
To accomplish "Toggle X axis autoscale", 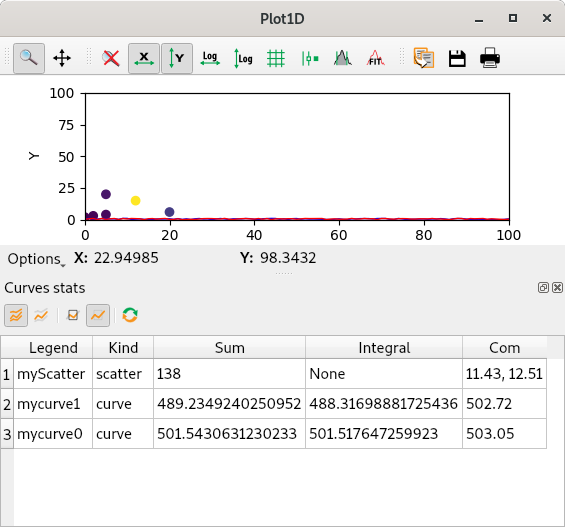I will (x=144, y=58).
